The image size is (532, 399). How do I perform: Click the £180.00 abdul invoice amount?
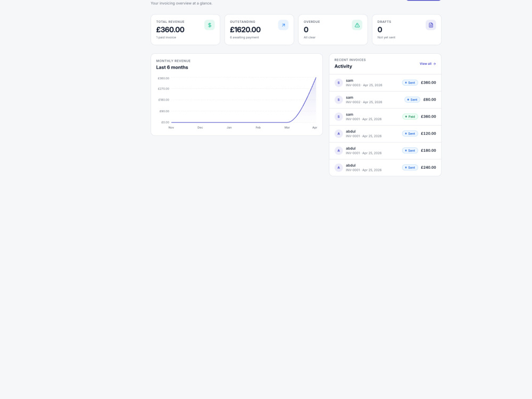(428, 151)
